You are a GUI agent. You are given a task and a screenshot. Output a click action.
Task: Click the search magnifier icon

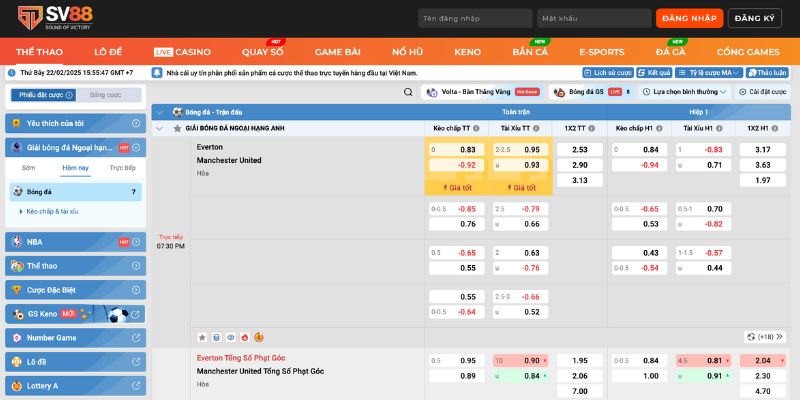pos(408,91)
